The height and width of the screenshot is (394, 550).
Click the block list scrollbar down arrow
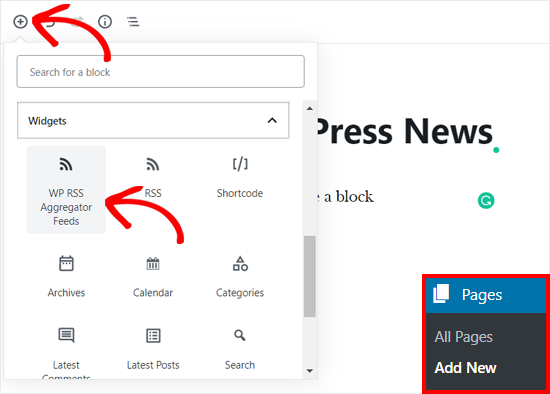click(309, 370)
